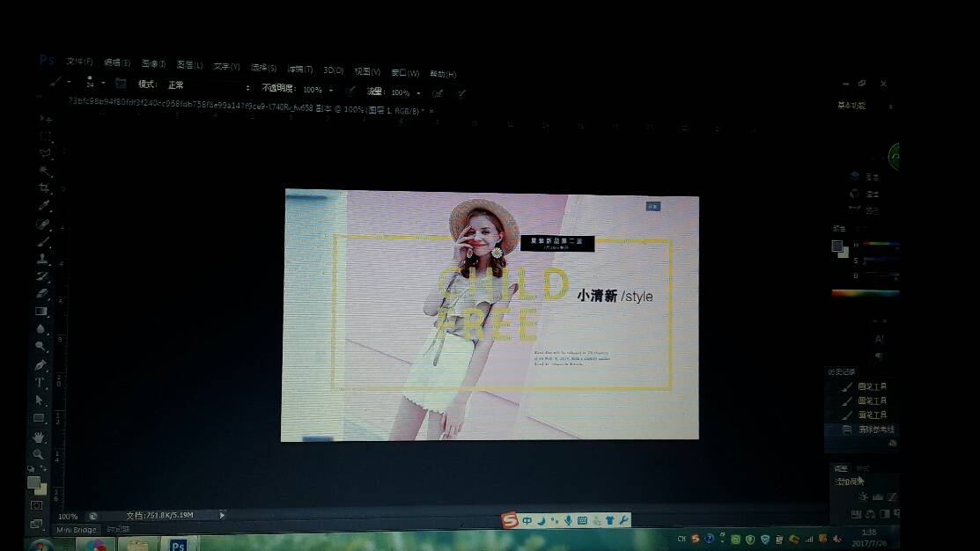
Task: Select the Lasso tool
Action: coord(45,153)
